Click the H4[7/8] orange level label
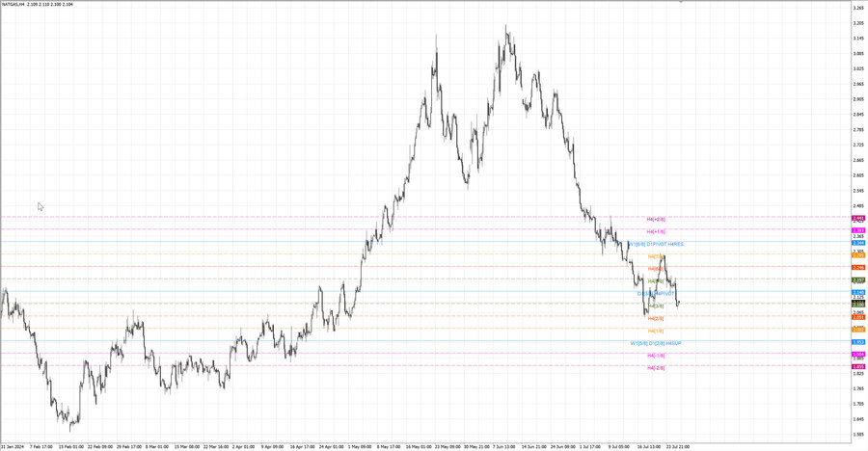The height and width of the screenshot is (451, 868). pos(656,256)
